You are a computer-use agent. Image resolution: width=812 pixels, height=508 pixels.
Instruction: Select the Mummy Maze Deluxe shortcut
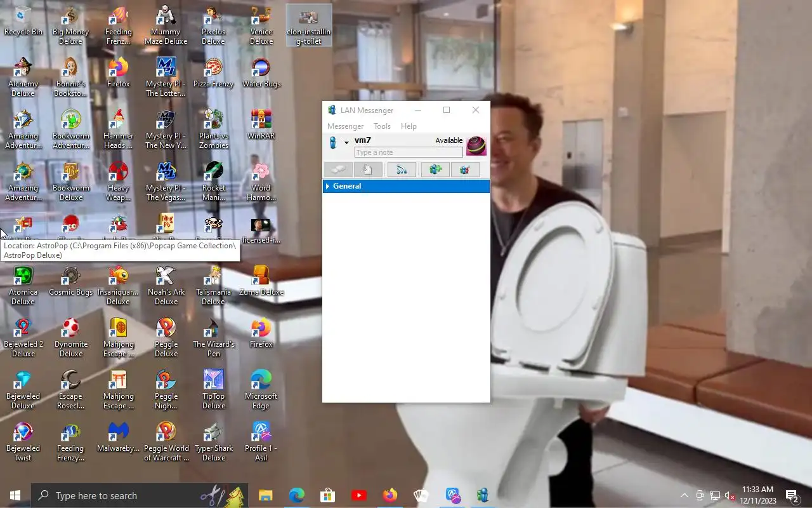click(x=166, y=25)
